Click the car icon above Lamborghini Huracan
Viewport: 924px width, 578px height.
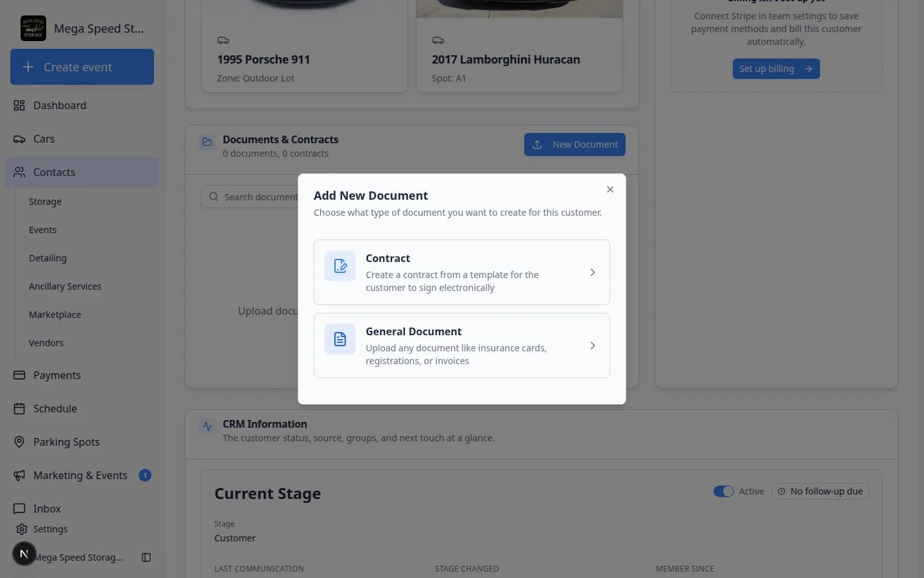pos(438,40)
